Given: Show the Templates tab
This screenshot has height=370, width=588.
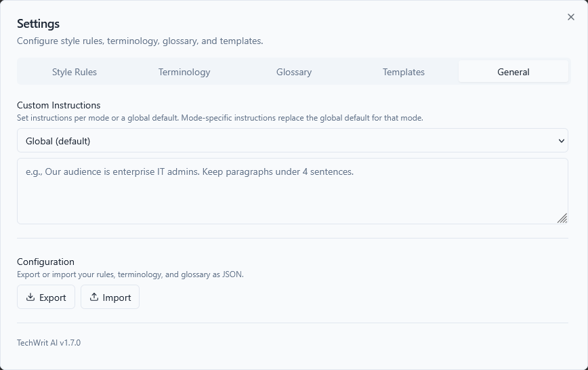Looking at the screenshot, I should 404,72.
